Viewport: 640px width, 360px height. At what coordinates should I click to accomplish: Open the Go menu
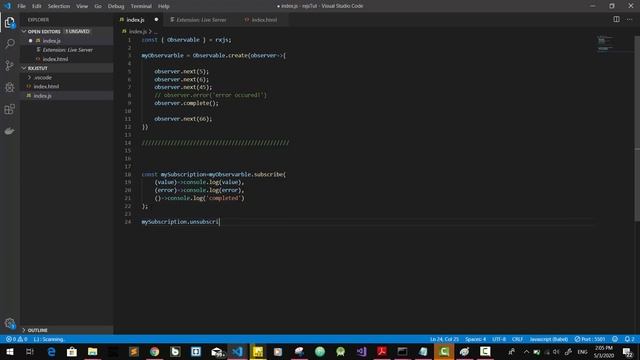pos(98,6)
